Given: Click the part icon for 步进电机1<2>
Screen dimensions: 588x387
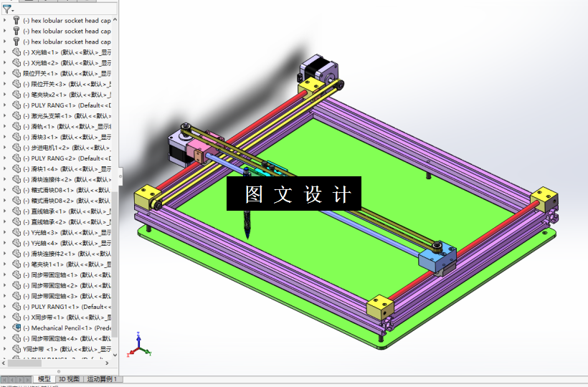Looking at the screenshot, I should (x=16, y=148).
